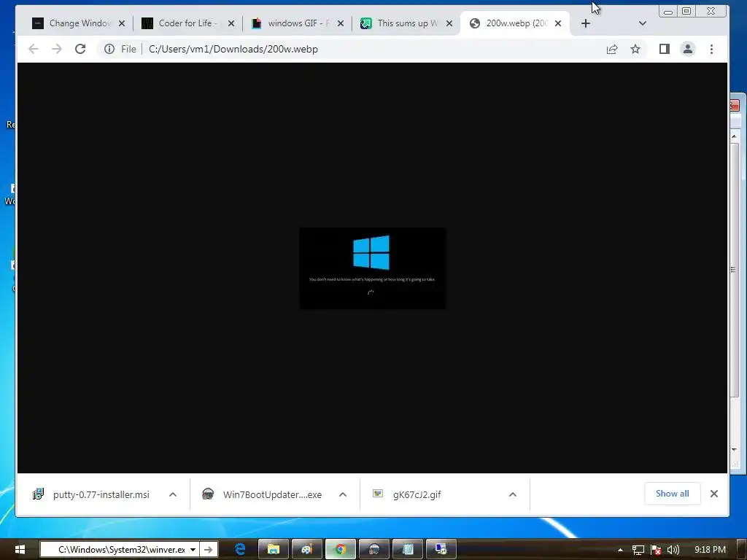Open the Chrome three-dot menu
The width and height of the screenshot is (747, 560).
click(x=711, y=49)
